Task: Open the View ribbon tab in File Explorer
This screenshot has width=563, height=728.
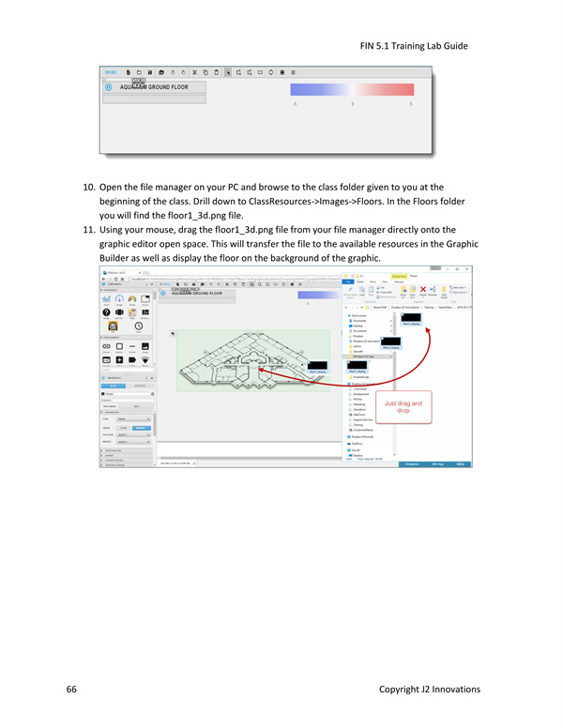Action: (385, 281)
